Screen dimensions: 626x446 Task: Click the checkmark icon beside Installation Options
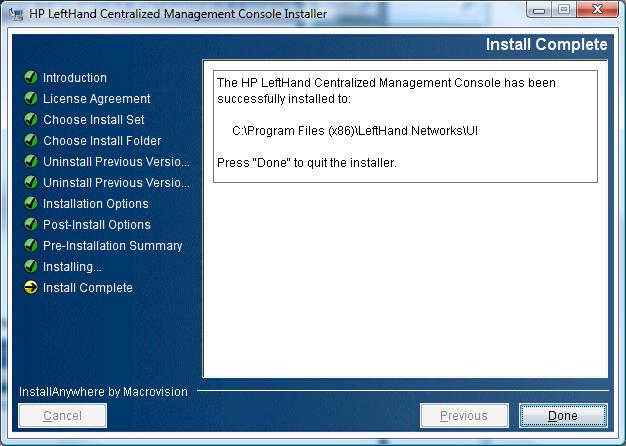31,204
